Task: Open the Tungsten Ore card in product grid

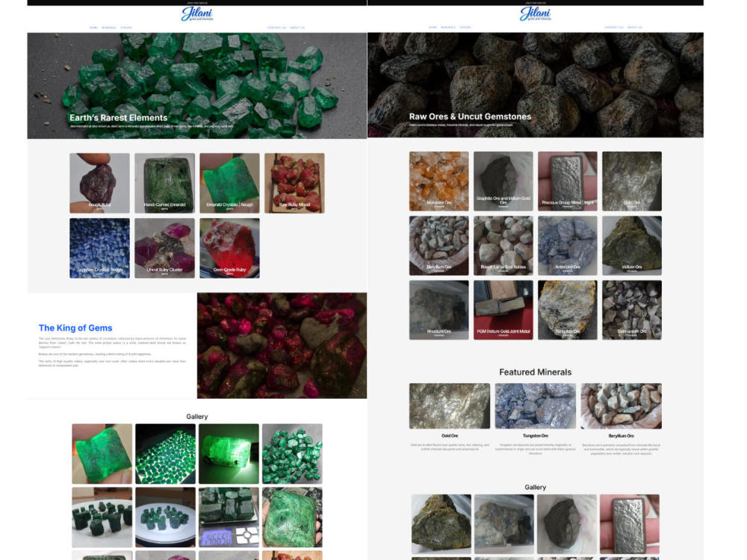Action: click(x=568, y=310)
